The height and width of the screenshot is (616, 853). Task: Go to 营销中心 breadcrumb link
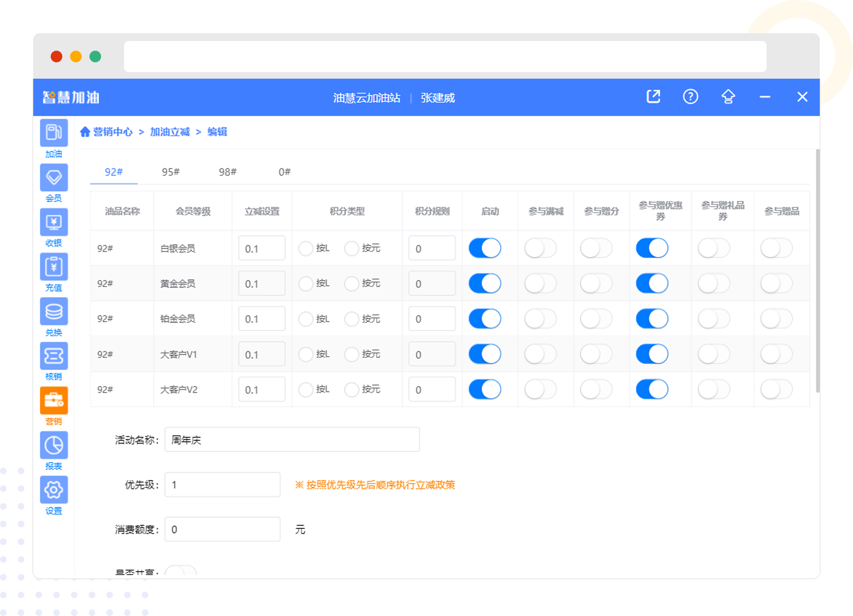point(112,132)
